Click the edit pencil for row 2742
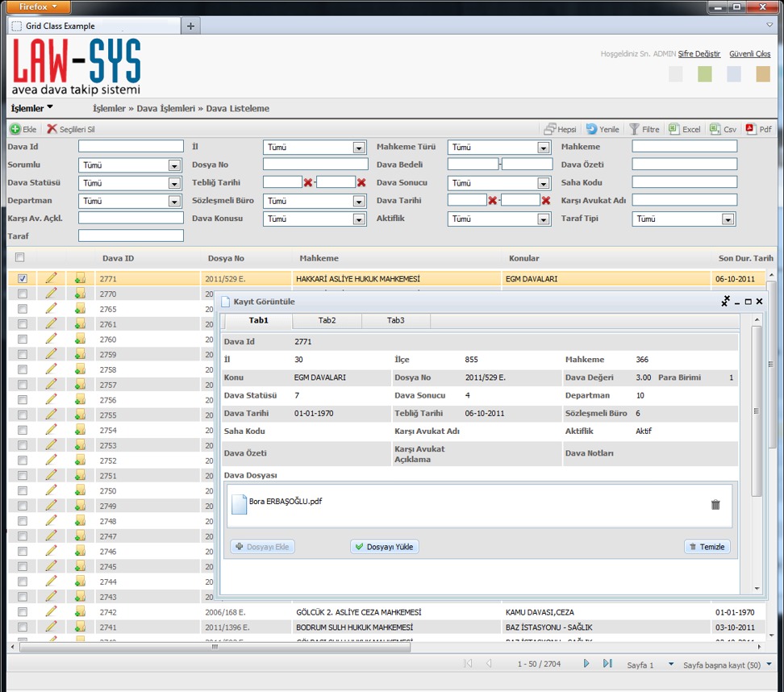The width and height of the screenshot is (784, 692). [51, 611]
